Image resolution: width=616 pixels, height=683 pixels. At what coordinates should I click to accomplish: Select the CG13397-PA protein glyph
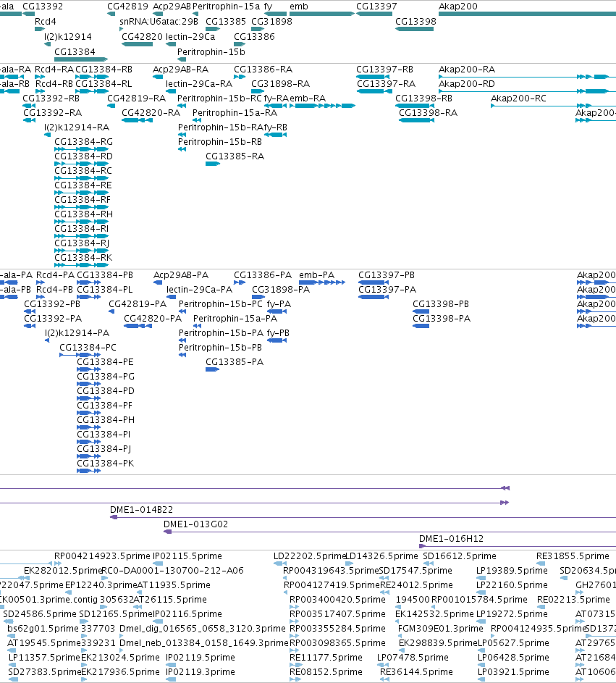[x=374, y=297]
